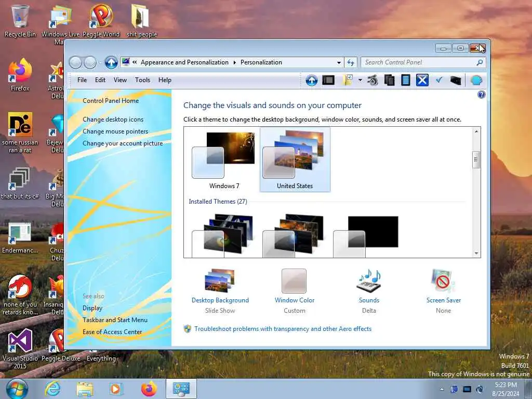Screen dimensions: 532x399
Task: Click the Firefox taskbar icon
Action: [149, 389]
